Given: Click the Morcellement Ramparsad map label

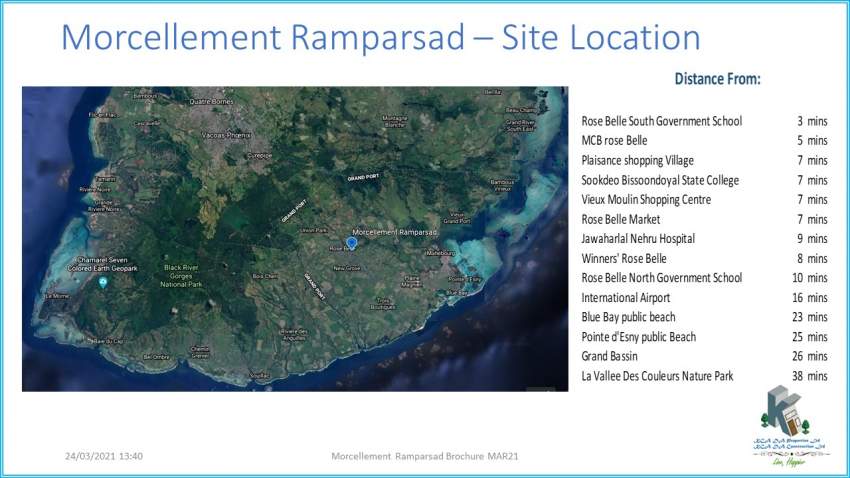Looking at the screenshot, I should click(395, 232).
